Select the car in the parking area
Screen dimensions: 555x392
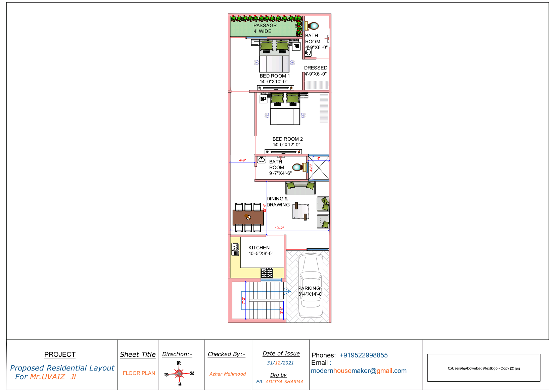point(311,286)
